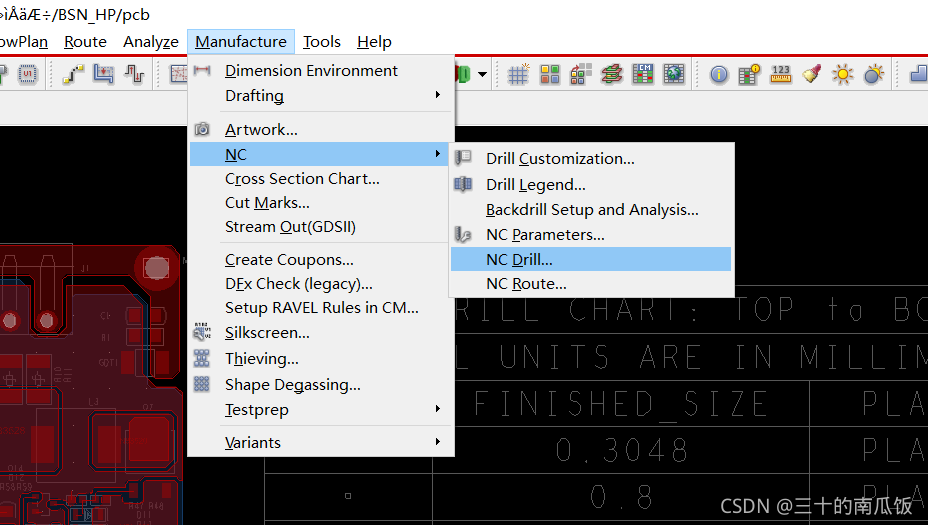Select NC Drill submenu entry

(591, 259)
